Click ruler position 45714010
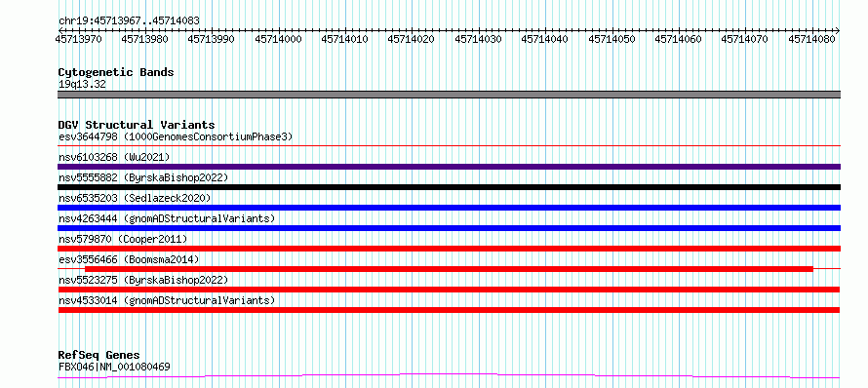 pyautogui.click(x=344, y=39)
